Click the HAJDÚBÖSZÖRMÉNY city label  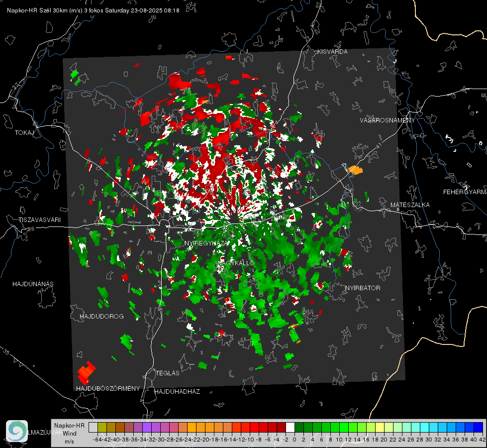pos(108,388)
